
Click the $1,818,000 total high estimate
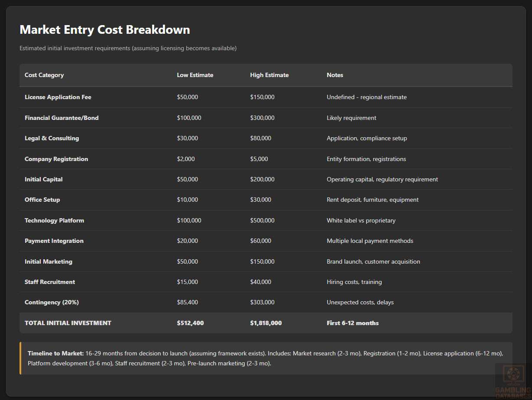click(x=266, y=323)
